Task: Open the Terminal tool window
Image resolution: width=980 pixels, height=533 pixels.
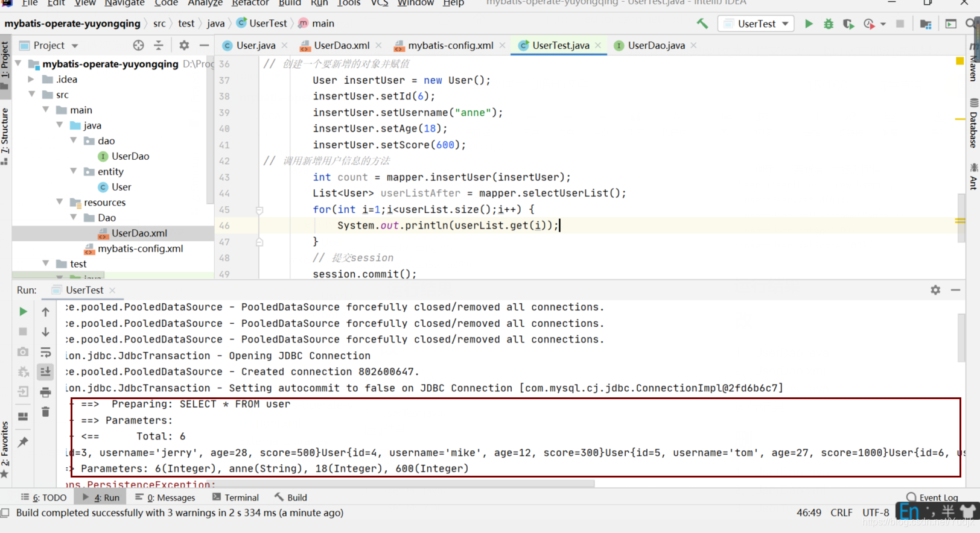Action: 235,497
